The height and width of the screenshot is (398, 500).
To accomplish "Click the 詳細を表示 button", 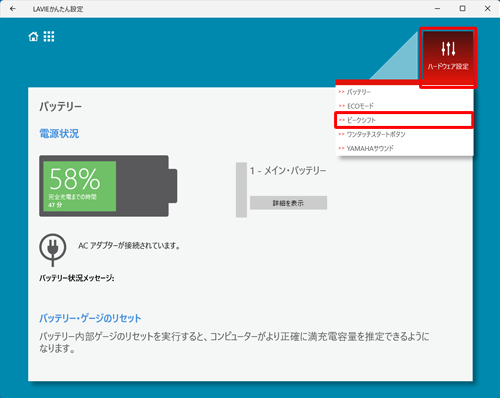I will pyautogui.click(x=288, y=203).
